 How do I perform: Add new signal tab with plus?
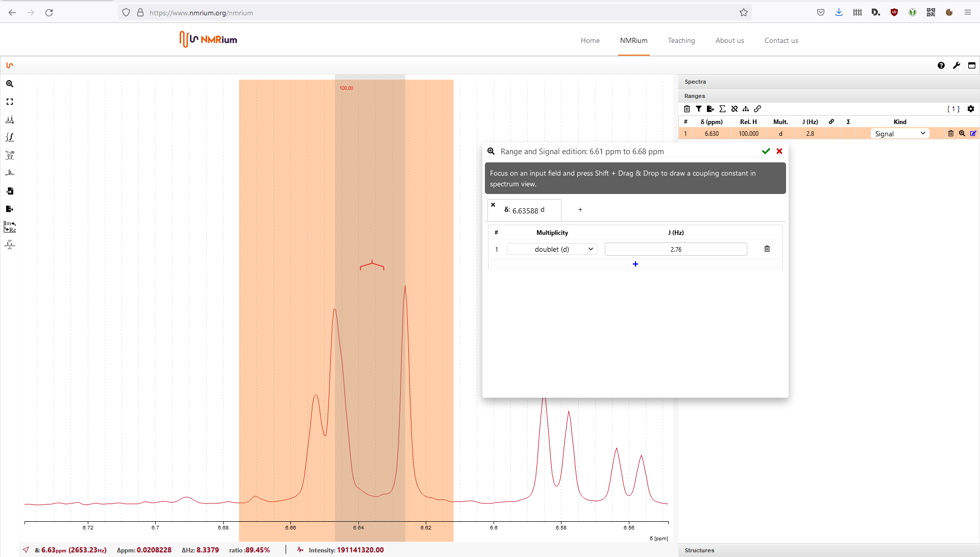(x=580, y=209)
